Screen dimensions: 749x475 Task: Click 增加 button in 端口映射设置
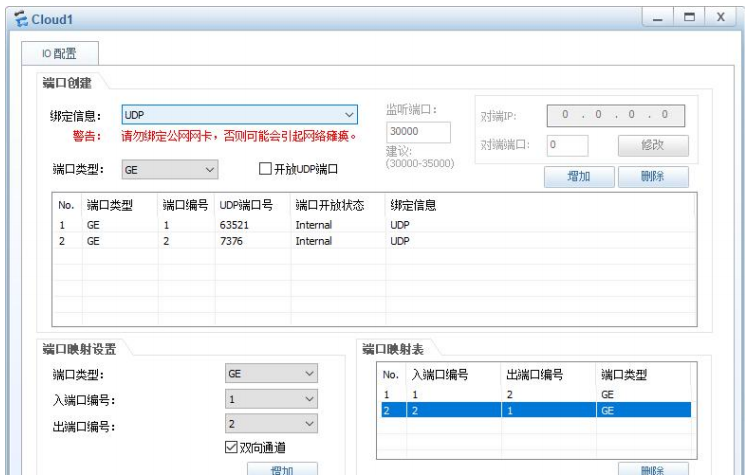click(282, 469)
